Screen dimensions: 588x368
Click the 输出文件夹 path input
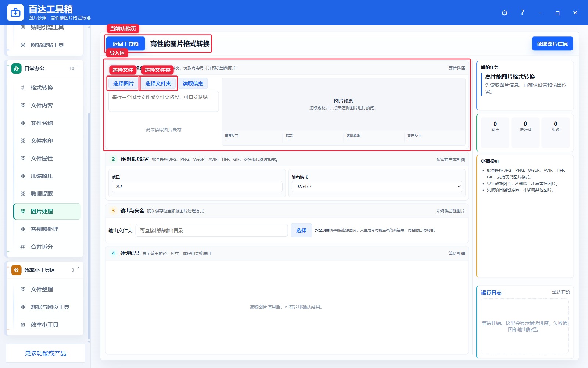[212, 230]
